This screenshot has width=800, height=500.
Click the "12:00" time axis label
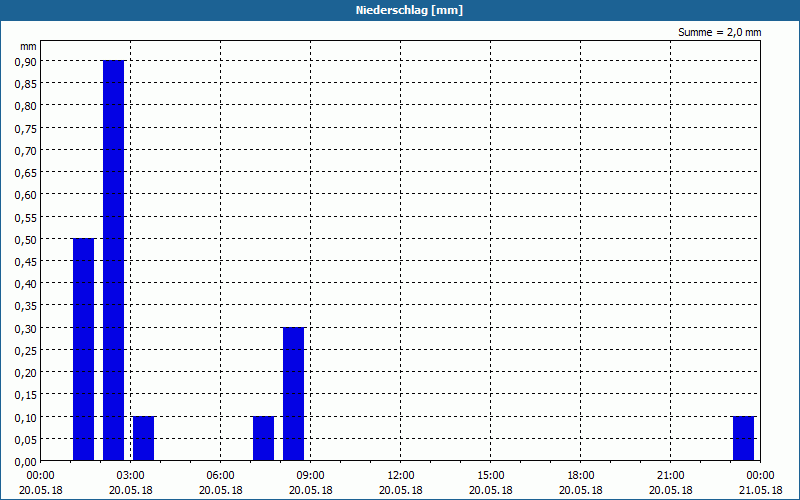[401, 476]
